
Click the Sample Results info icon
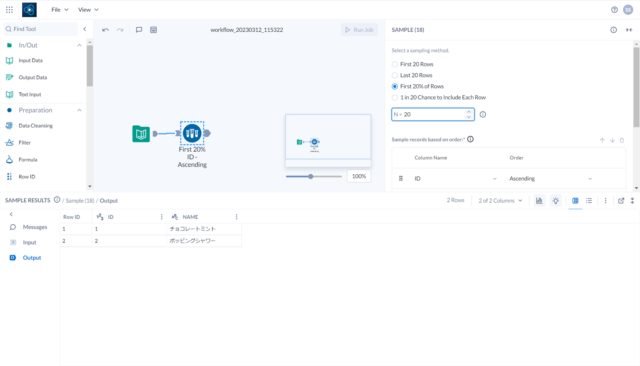(57, 200)
